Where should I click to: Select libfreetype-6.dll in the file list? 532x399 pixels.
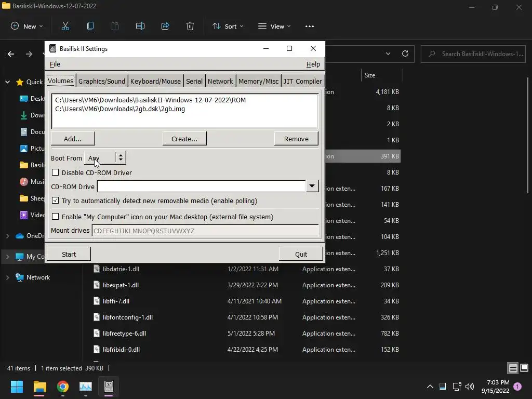click(246, 333)
